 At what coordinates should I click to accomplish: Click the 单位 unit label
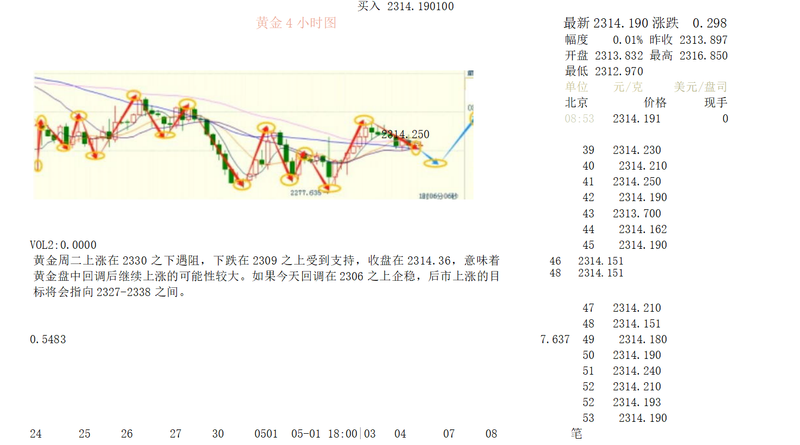click(x=576, y=87)
